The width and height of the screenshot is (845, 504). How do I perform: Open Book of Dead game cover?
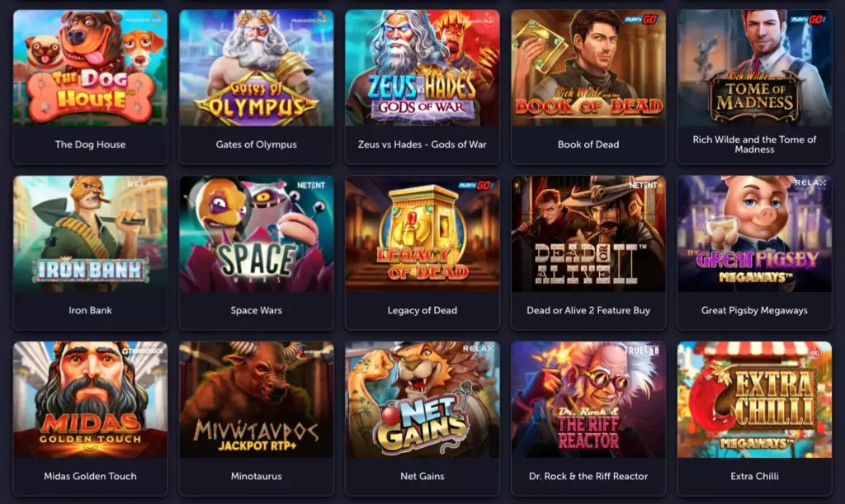588,68
